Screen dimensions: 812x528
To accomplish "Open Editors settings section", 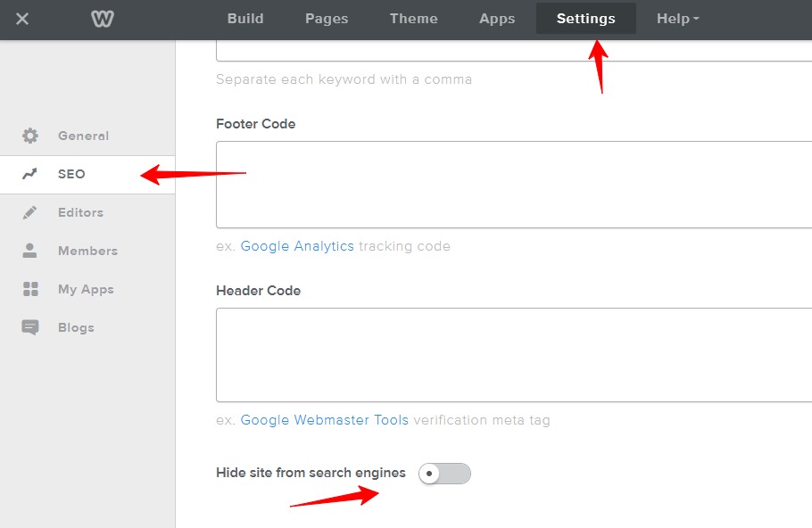I will click(x=80, y=212).
